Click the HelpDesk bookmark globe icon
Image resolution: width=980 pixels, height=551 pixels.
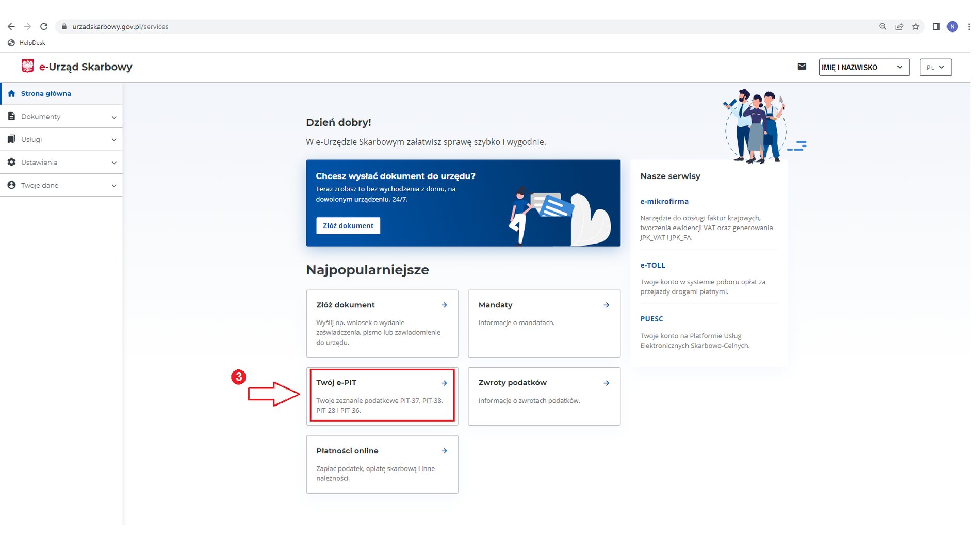tap(11, 43)
